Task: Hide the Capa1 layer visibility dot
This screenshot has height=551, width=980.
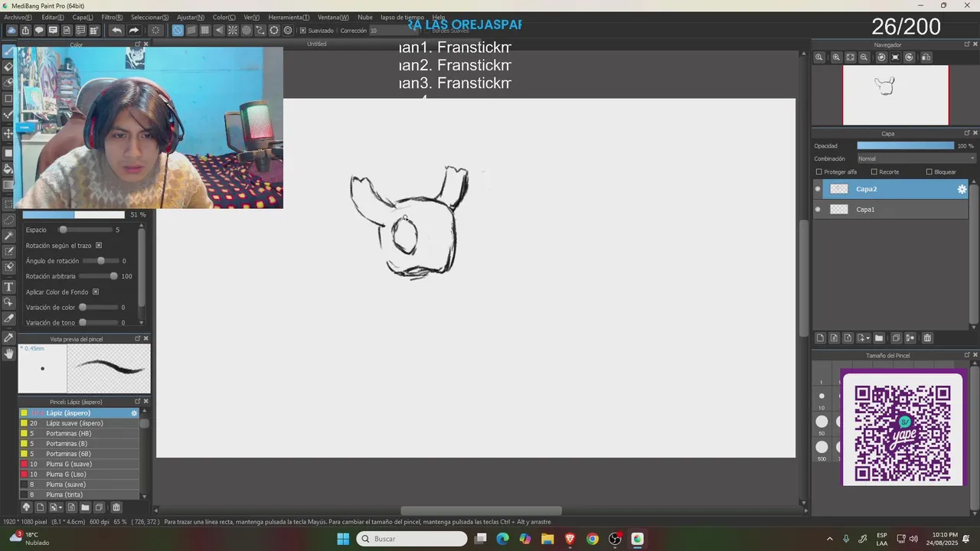Action: pos(818,209)
